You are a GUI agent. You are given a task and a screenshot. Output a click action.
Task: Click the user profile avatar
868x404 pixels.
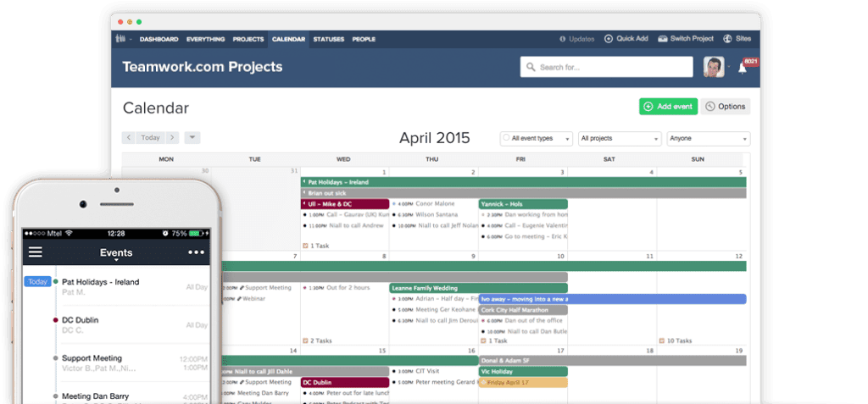(713, 67)
